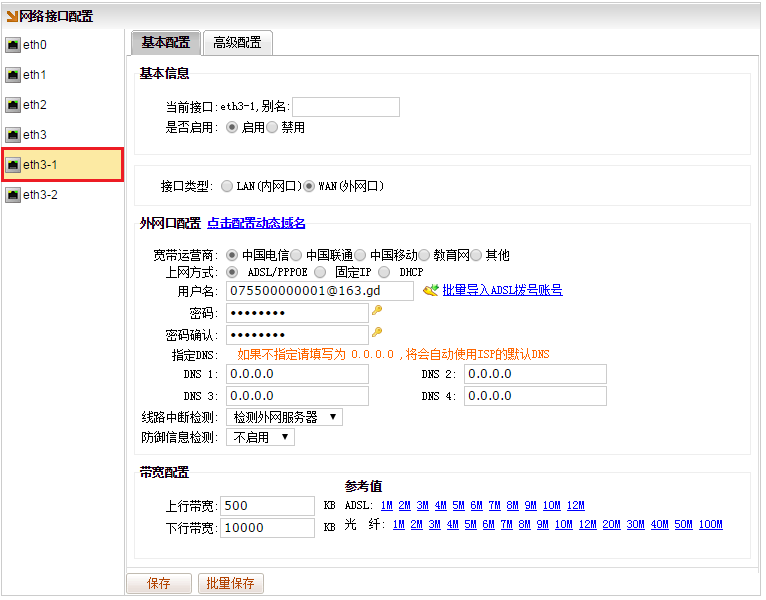Open the eth3-2 sub-interface icon

pos(13,195)
